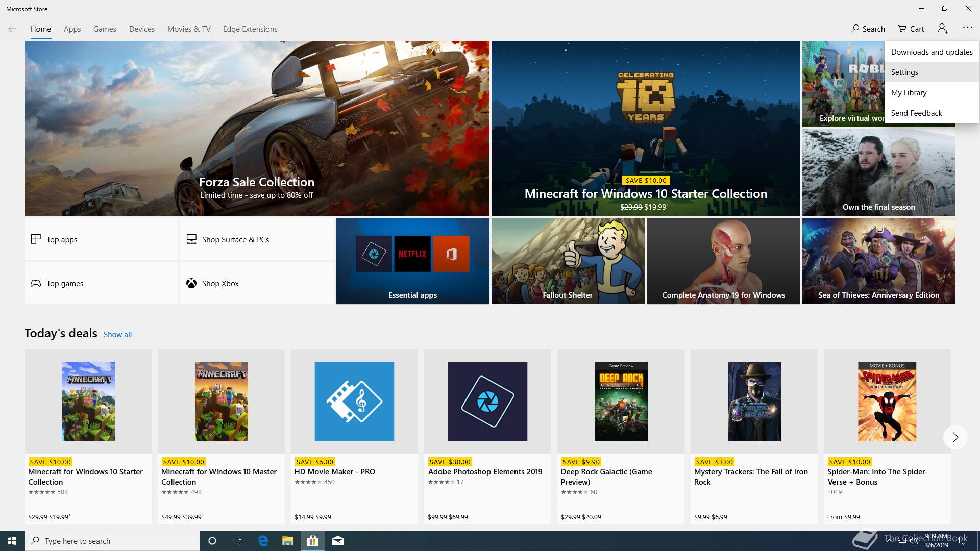Screen dimensions: 980x551
Task: Open Mail app from taskbar
Action: coord(337,541)
